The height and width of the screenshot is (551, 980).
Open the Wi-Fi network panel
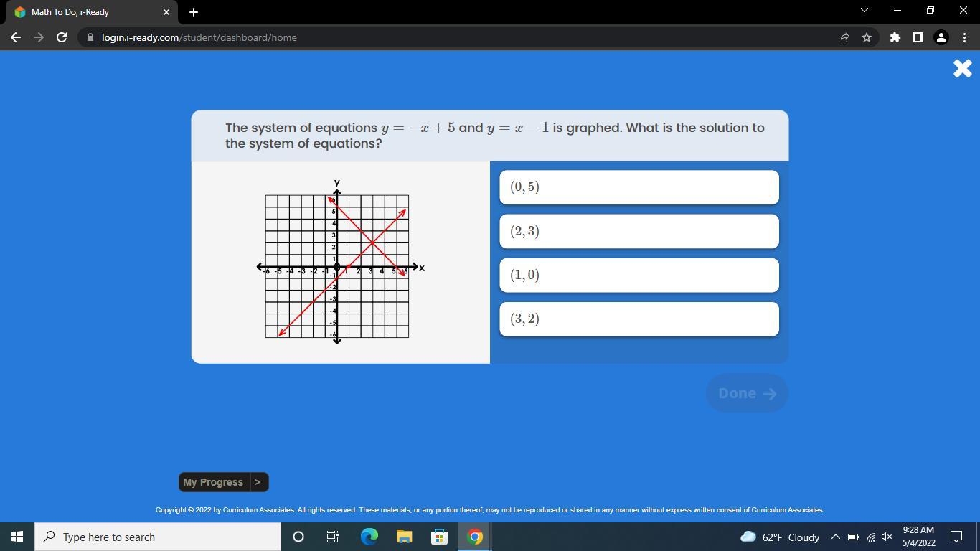pyautogui.click(x=870, y=537)
